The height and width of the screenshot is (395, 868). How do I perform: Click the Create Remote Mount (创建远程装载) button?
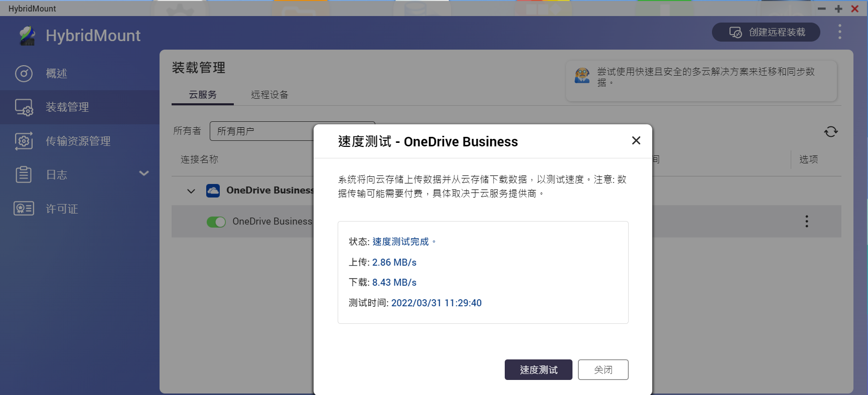[x=766, y=32]
